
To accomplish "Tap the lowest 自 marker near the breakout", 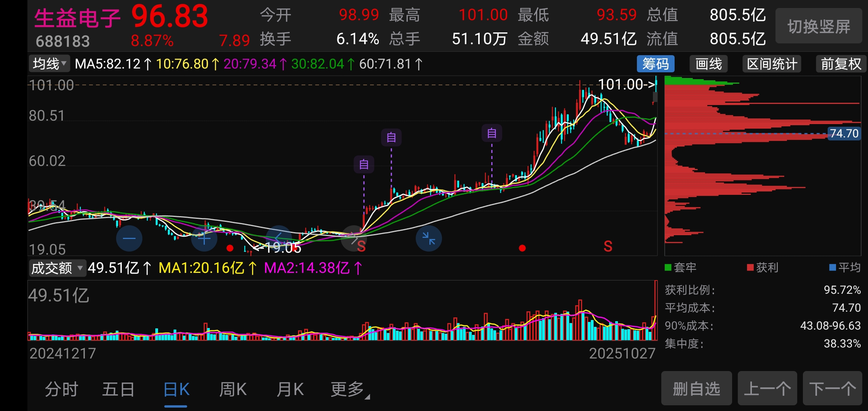I will 364,164.
